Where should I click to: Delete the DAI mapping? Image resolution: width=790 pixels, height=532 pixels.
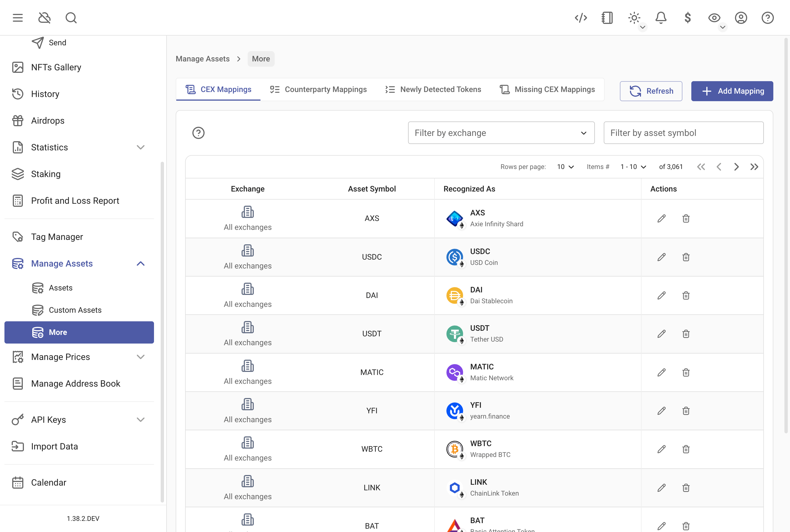point(686,295)
